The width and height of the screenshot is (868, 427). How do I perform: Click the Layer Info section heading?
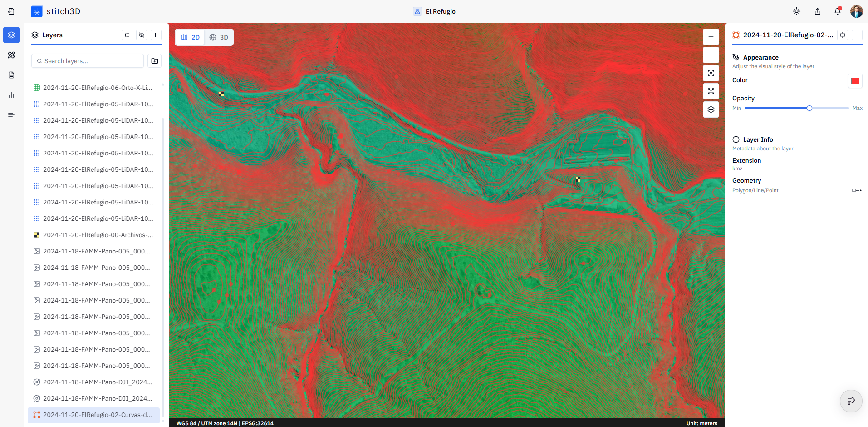click(758, 139)
